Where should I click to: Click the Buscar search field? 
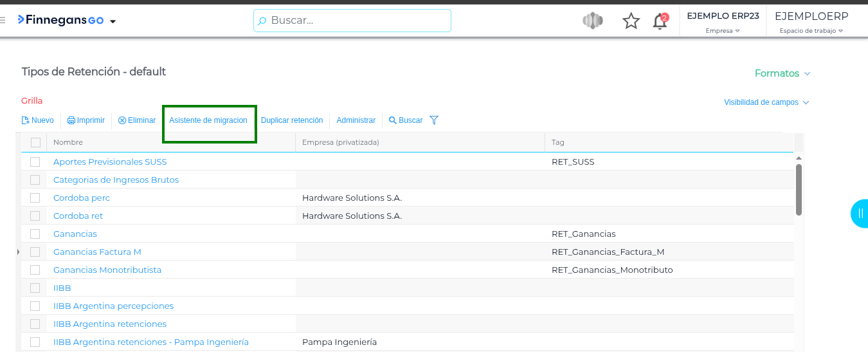point(352,21)
